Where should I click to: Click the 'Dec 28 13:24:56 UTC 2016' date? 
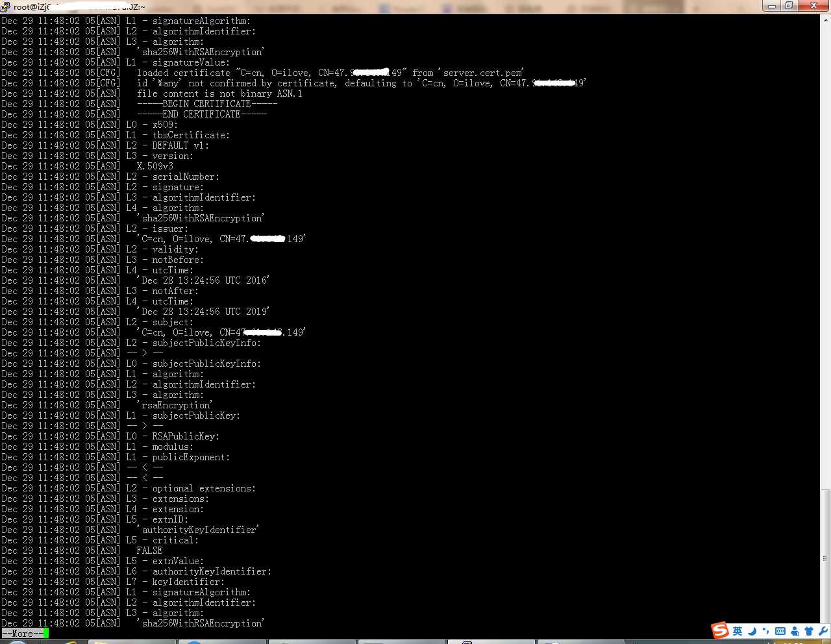[205, 280]
